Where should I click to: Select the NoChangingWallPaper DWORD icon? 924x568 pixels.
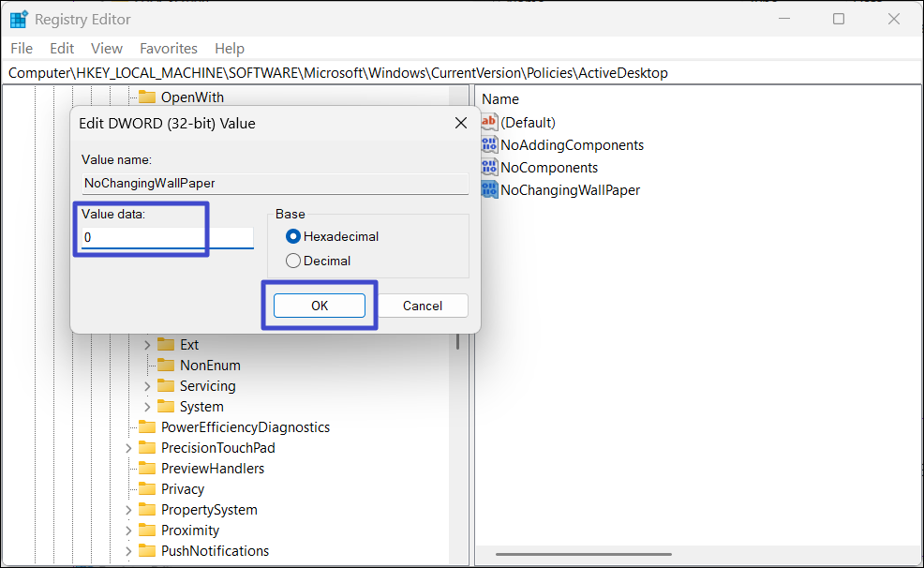pyautogui.click(x=489, y=189)
